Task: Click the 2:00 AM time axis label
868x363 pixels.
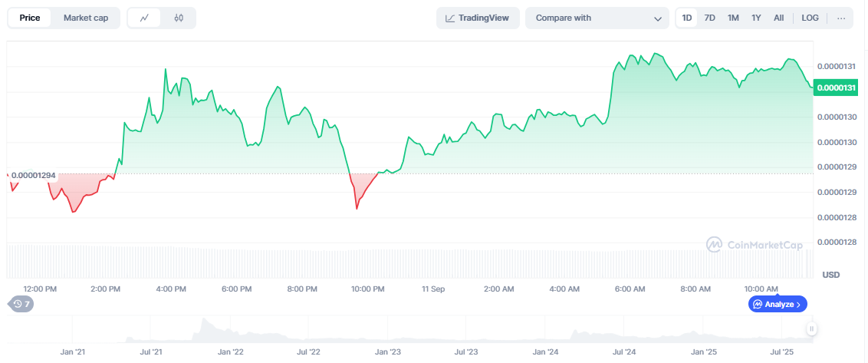Action: [x=498, y=289]
